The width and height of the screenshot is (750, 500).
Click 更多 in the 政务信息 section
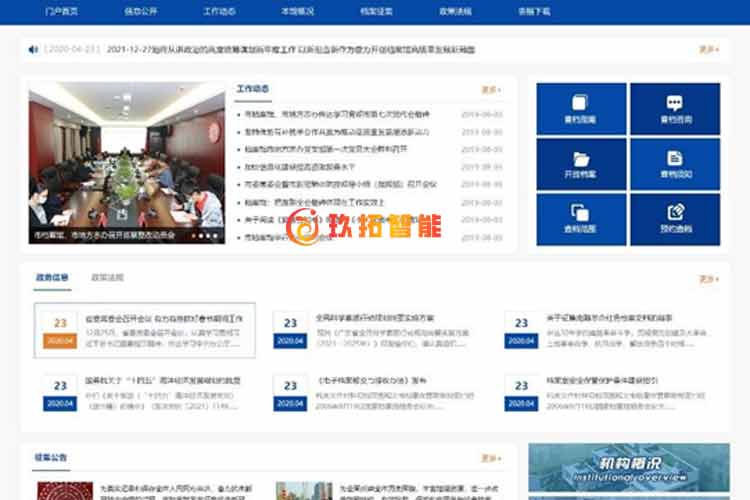tap(709, 279)
